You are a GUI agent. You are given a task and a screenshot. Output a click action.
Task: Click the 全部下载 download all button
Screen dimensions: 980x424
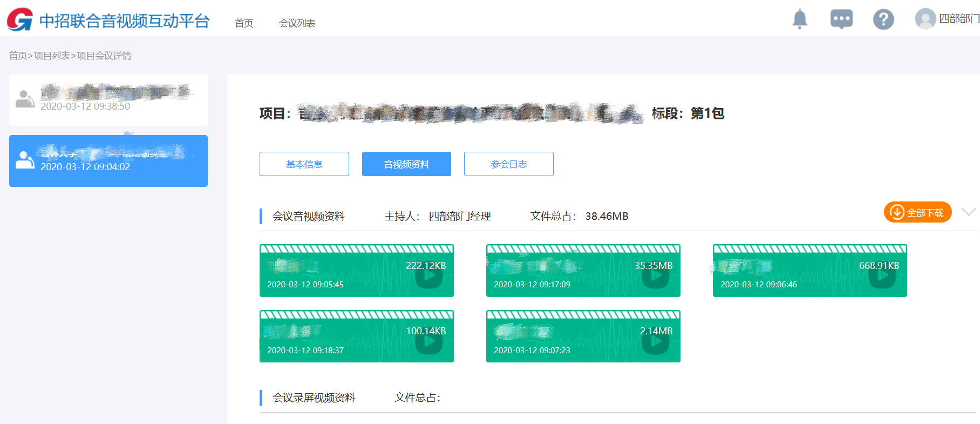(917, 212)
